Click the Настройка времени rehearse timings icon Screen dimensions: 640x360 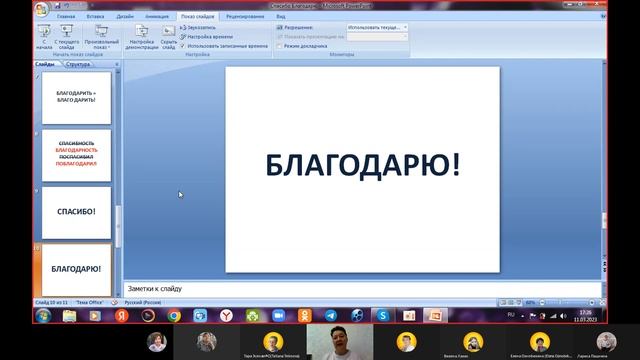point(183,37)
